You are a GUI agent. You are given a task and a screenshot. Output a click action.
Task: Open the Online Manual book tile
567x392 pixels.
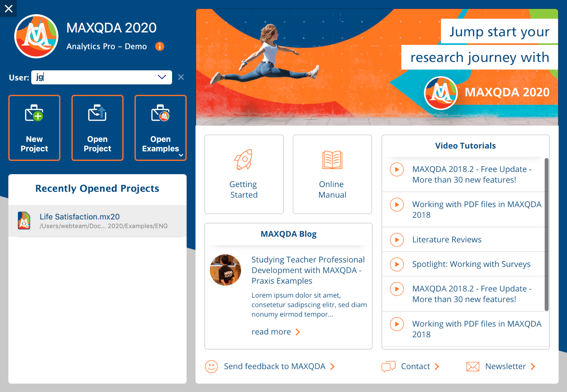coord(332,174)
